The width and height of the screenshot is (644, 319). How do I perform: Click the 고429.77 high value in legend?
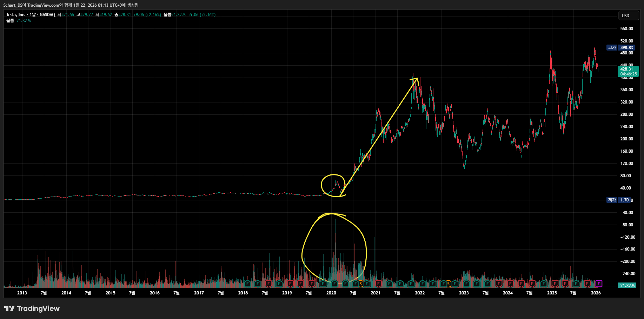[85, 15]
